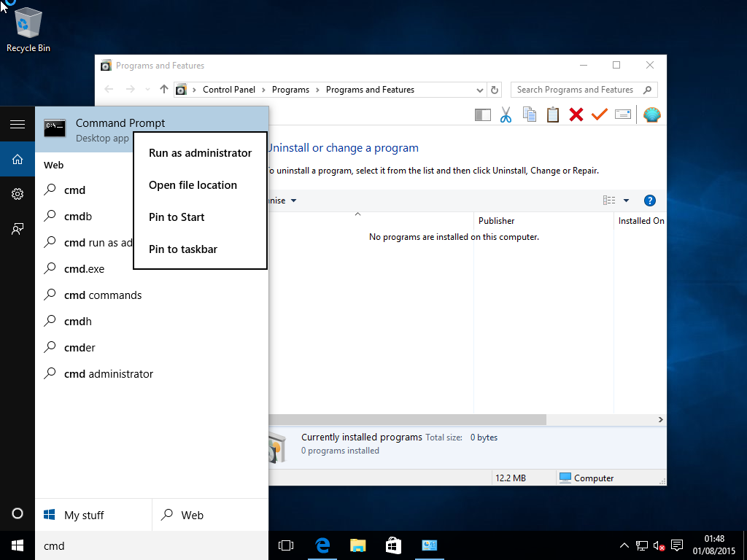Screen dimensions: 747x560
Task: Select the Home icon in search sidebar
Action: coord(18,159)
